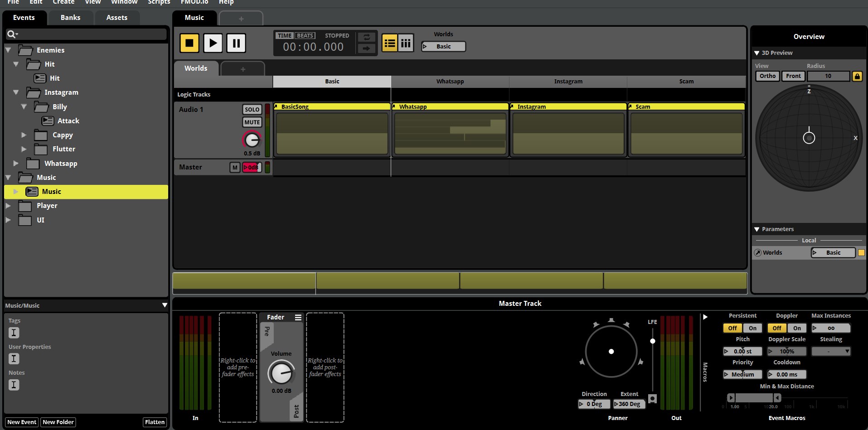This screenshot has width=868, height=430.
Task: Click the Front view button
Action: [x=793, y=76]
